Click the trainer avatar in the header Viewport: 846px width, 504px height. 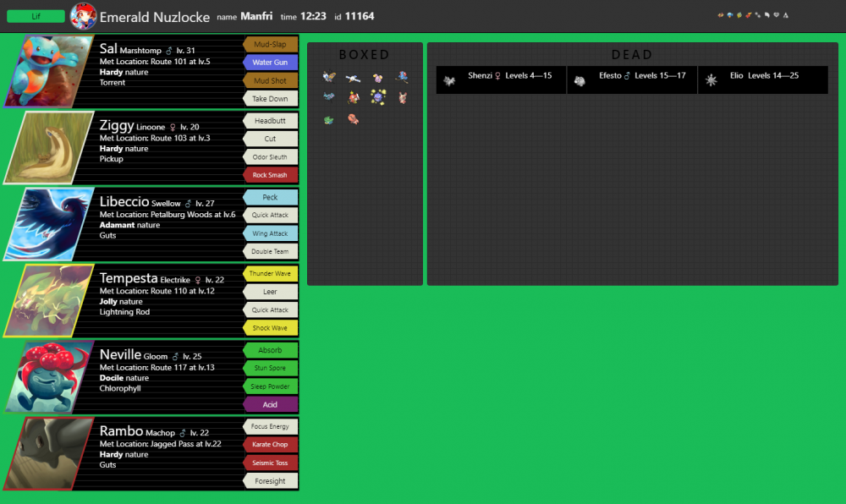[83, 16]
